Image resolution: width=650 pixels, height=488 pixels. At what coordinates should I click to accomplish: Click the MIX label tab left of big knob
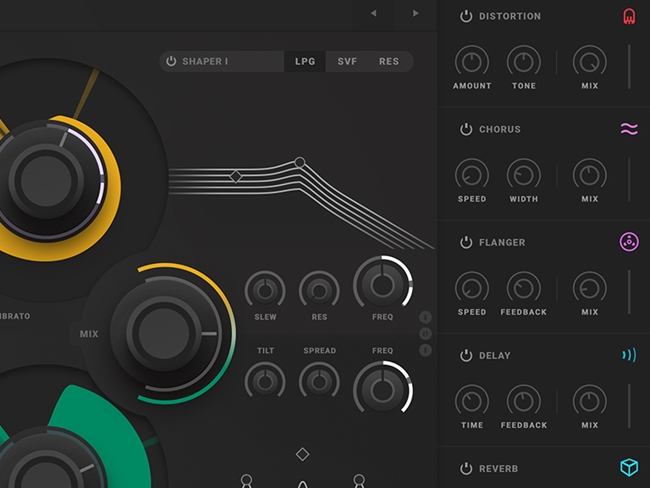[89, 334]
